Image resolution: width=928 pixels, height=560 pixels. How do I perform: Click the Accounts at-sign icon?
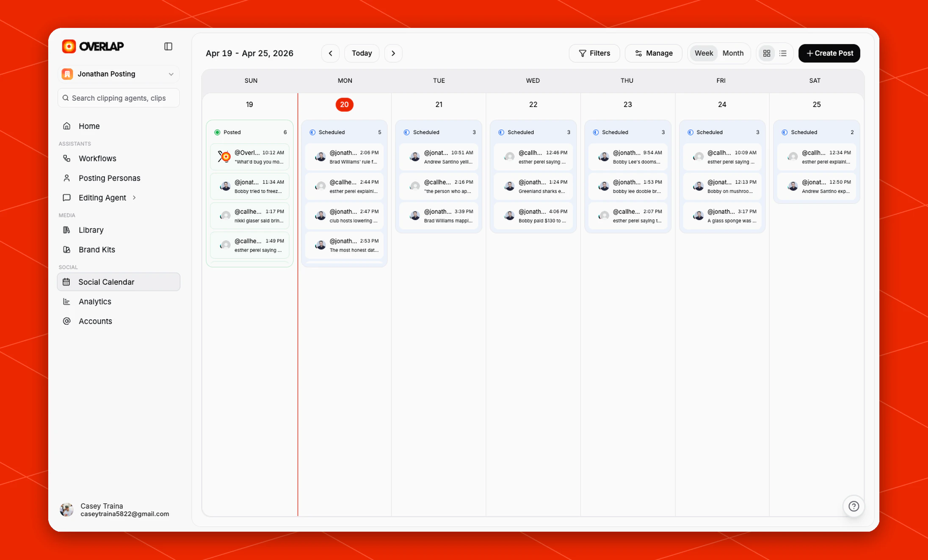[x=66, y=321]
